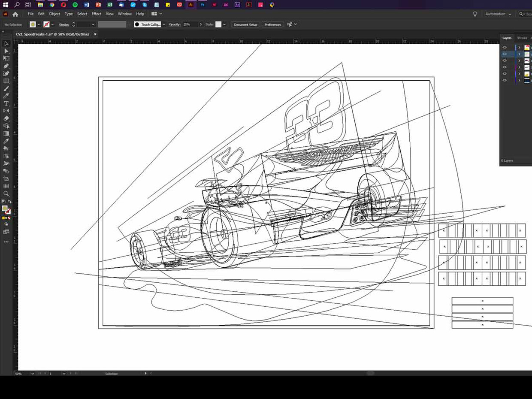Image resolution: width=532 pixels, height=399 pixels.
Task: Open After Effects from the taskbar
Action: (237, 5)
